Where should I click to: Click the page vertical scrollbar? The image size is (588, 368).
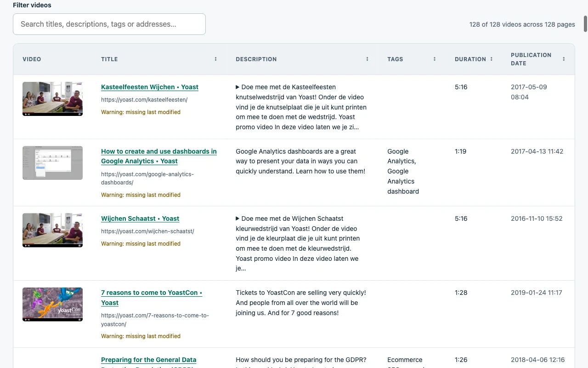pos(585,24)
